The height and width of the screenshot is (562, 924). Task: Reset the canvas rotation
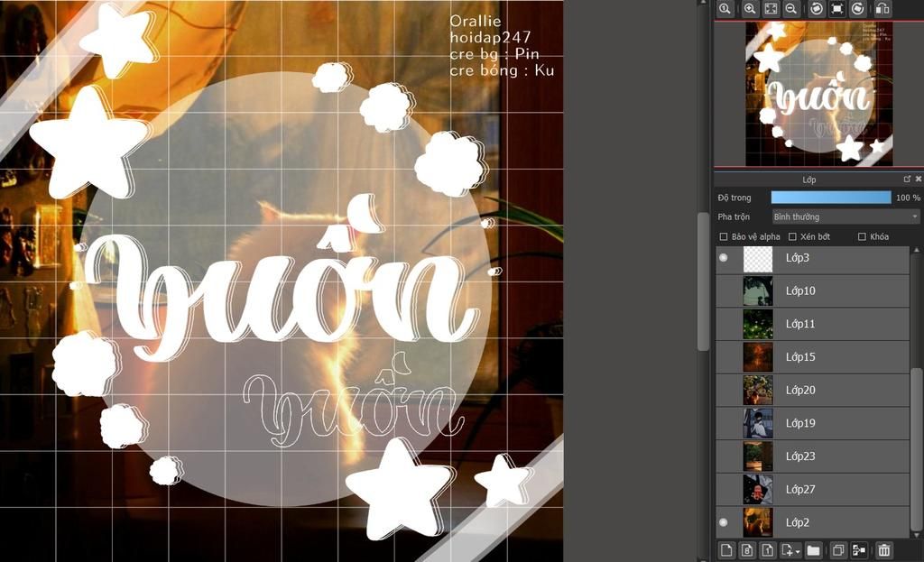click(836, 8)
